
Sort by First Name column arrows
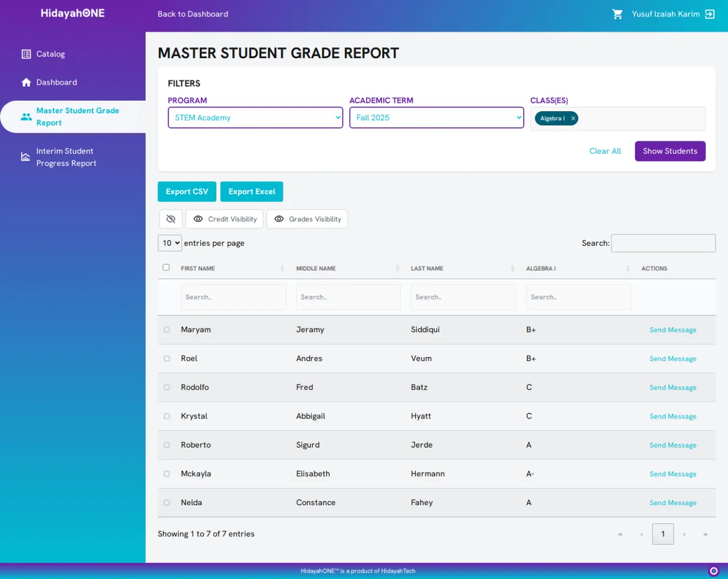click(282, 269)
